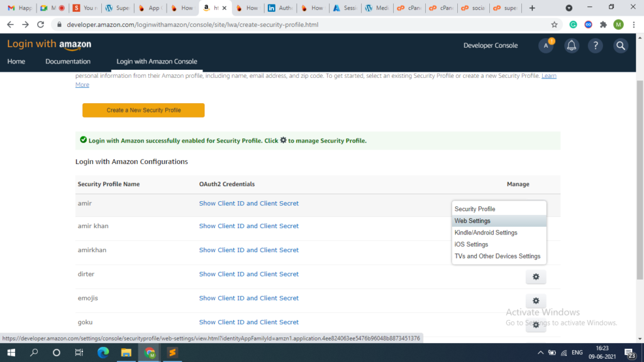Show Client ID and Client Secret for amir

coord(249,203)
